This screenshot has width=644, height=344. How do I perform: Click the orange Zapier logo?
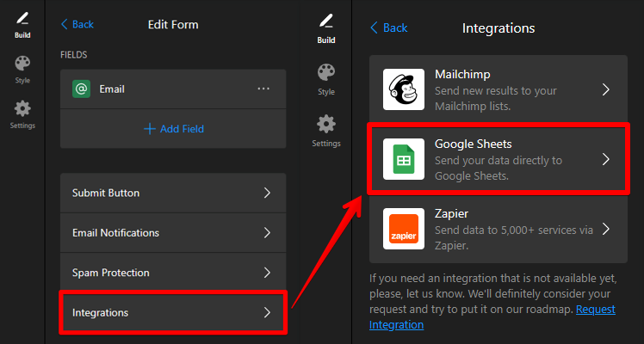tap(404, 229)
